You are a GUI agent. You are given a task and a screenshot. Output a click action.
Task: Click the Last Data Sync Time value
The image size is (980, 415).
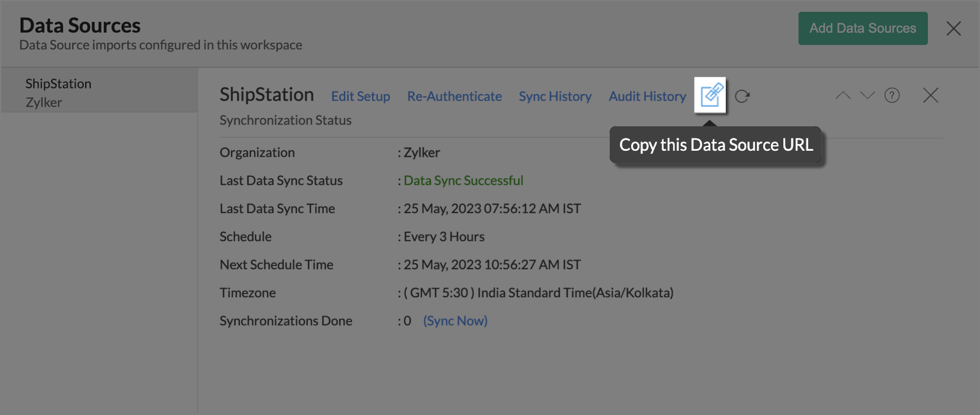pos(492,209)
